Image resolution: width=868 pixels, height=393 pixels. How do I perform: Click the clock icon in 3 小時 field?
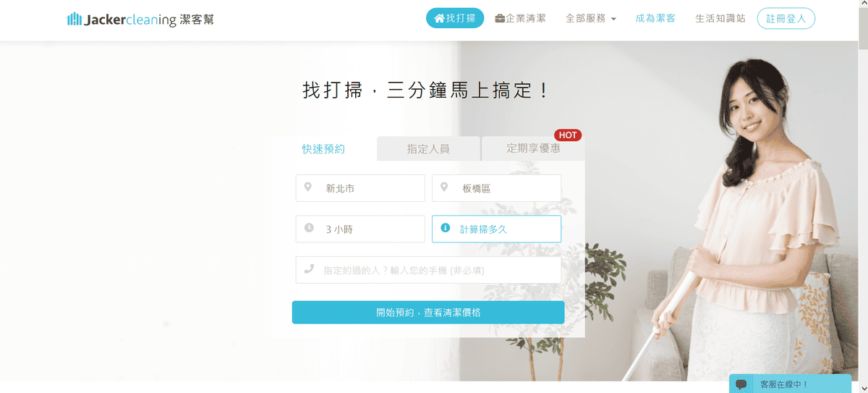[309, 228]
